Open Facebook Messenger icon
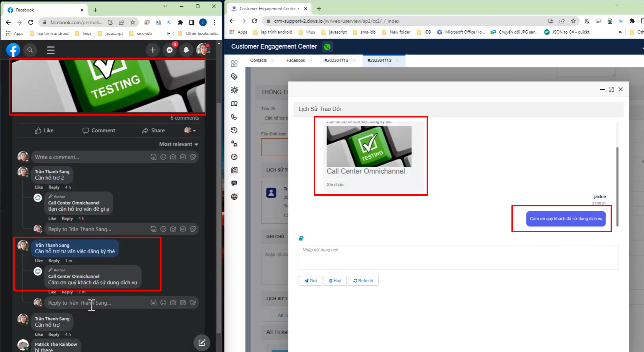The height and width of the screenshot is (352, 644). click(169, 50)
